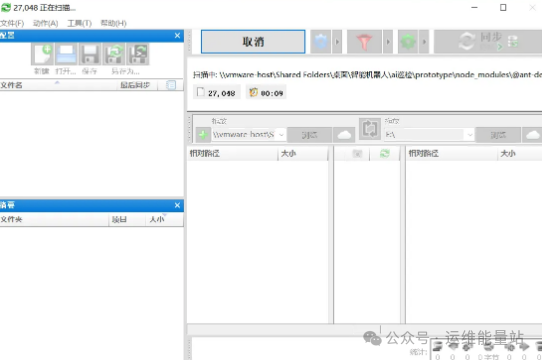Close the 配置 panel

(x=177, y=36)
